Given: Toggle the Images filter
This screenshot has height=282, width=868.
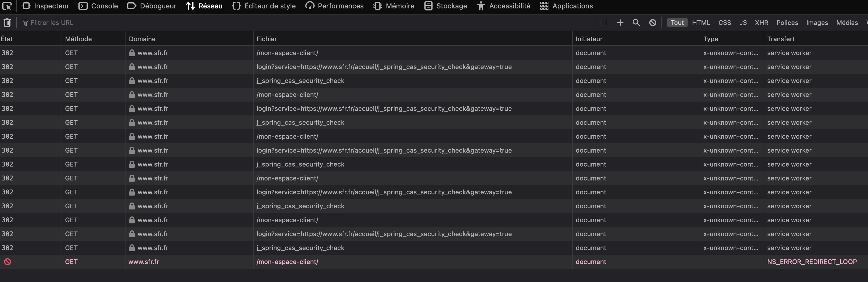Looking at the screenshot, I should [817, 23].
